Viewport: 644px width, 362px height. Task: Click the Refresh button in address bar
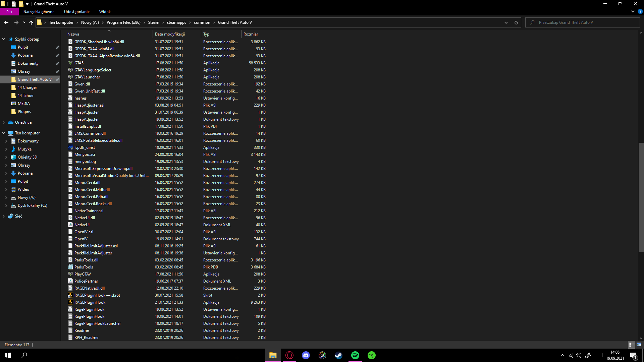click(x=516, y=22)
